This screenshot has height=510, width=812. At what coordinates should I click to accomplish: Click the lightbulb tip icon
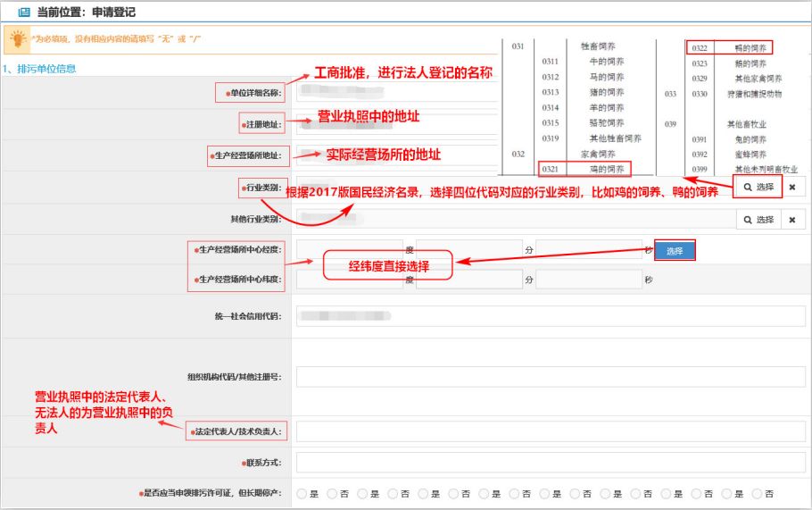pos(17,39)
